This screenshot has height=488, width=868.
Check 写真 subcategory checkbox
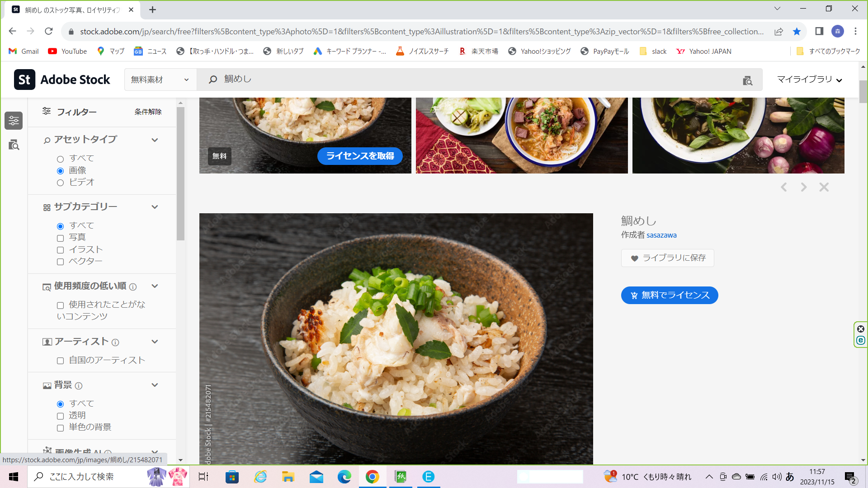click(x=60, y=238)
